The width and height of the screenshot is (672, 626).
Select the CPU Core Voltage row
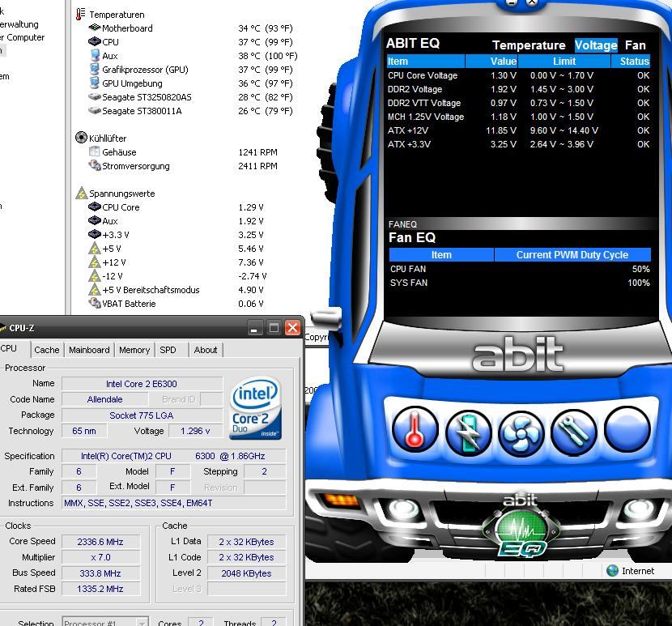518,75
